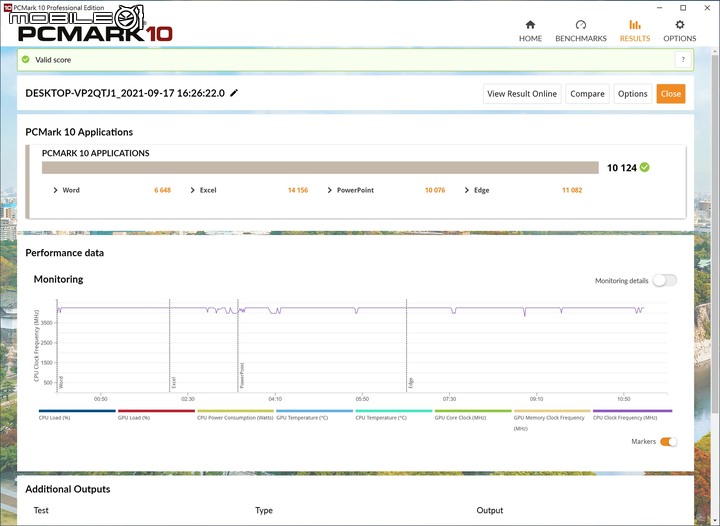Viewport: 720px width, 526px height.
Task: Click the Type column header
Action: (x=264, y=510)
